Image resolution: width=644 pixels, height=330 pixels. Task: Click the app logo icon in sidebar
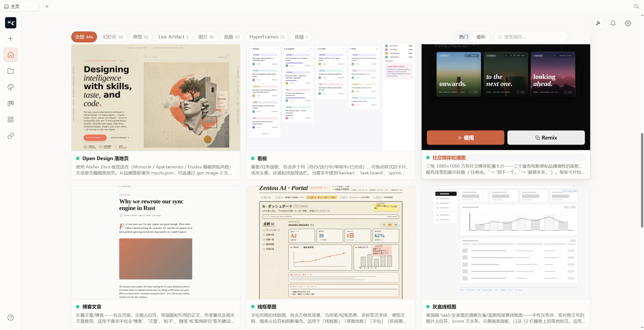point(11,23)
